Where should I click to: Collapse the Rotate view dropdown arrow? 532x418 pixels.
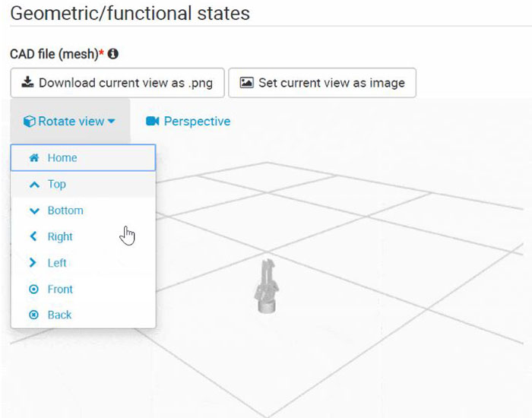pyautogui.click(x=112, y=122)
